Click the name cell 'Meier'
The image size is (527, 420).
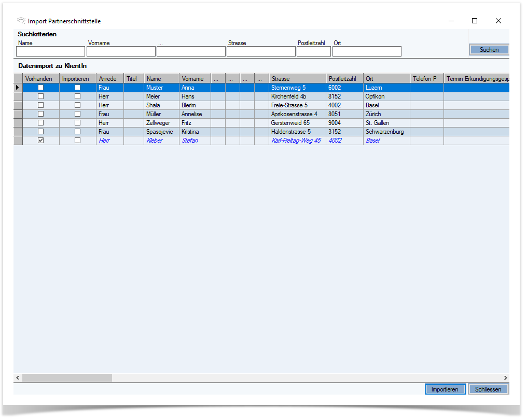click(162, 96)
